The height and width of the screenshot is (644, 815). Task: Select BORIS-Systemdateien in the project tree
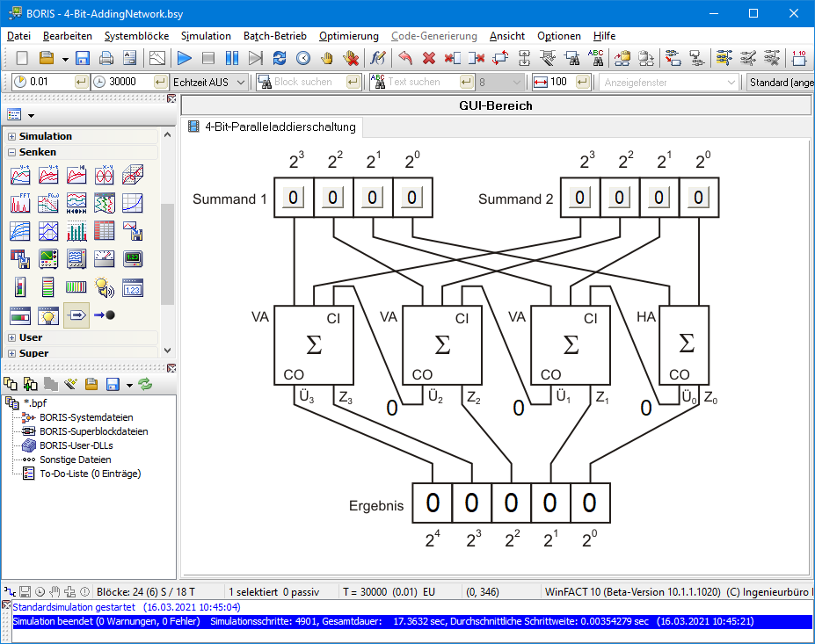point(86,417)
